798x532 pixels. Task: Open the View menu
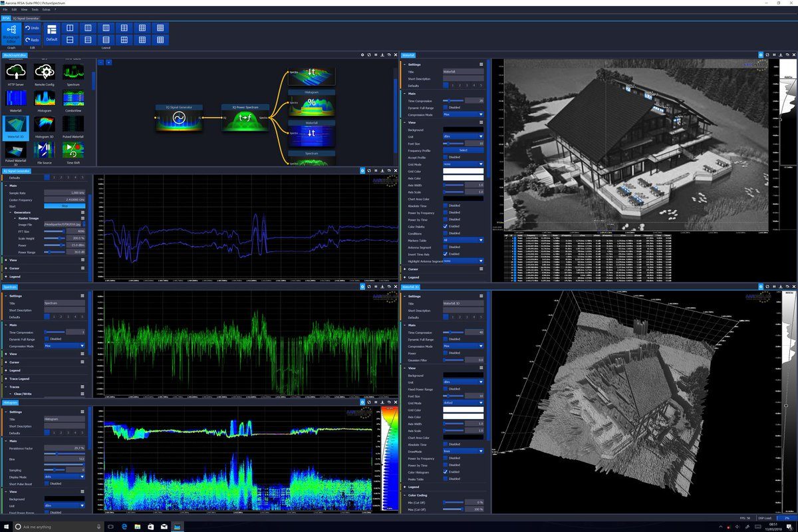[24, 10]
